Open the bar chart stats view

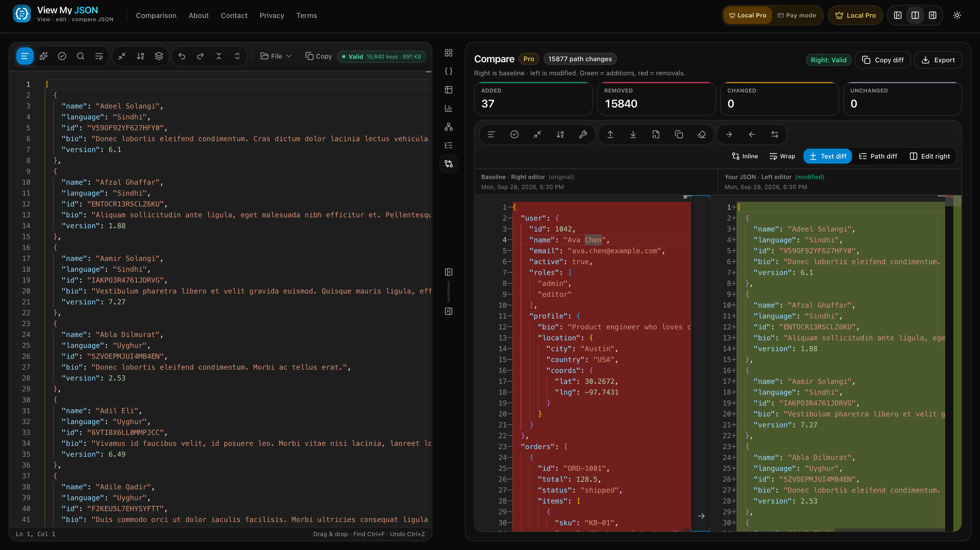[x=449, y=108]
